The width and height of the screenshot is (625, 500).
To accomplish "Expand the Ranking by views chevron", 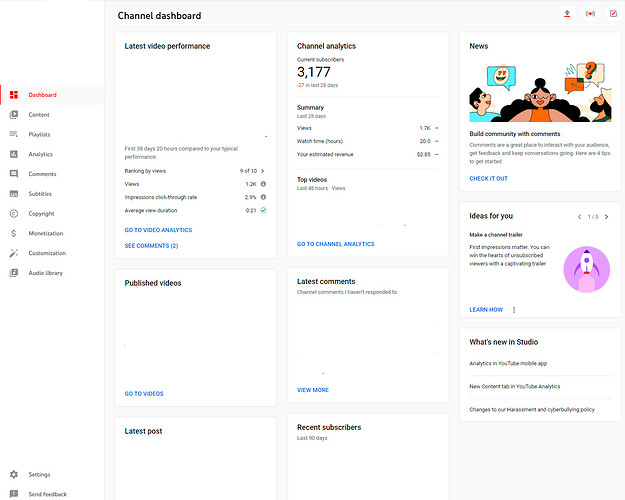I will pos(263,171).
